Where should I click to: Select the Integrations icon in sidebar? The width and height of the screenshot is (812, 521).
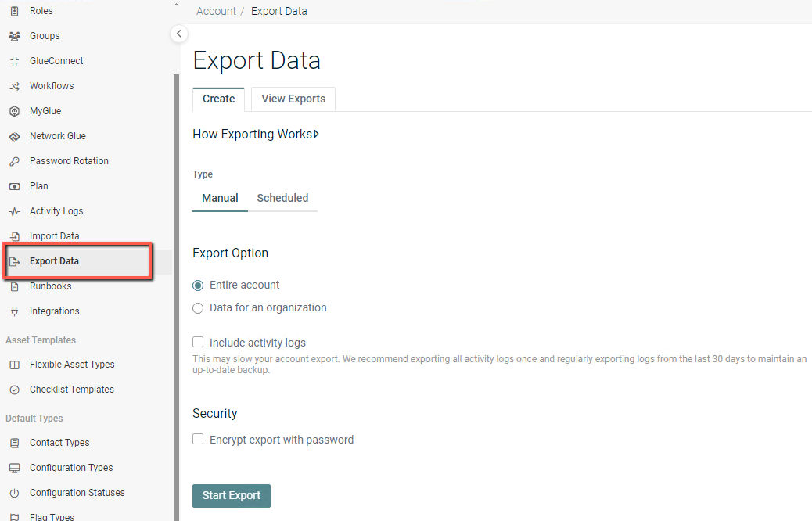tap(13, 311)
